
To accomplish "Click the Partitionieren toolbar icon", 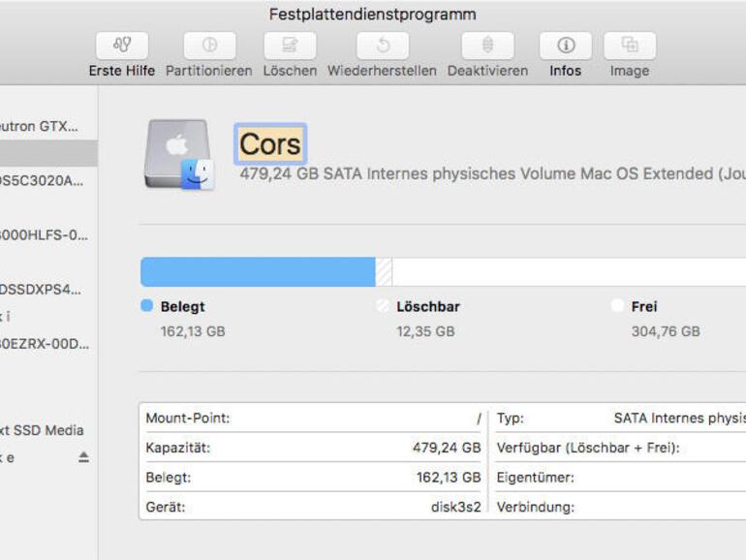I will 208,46.
